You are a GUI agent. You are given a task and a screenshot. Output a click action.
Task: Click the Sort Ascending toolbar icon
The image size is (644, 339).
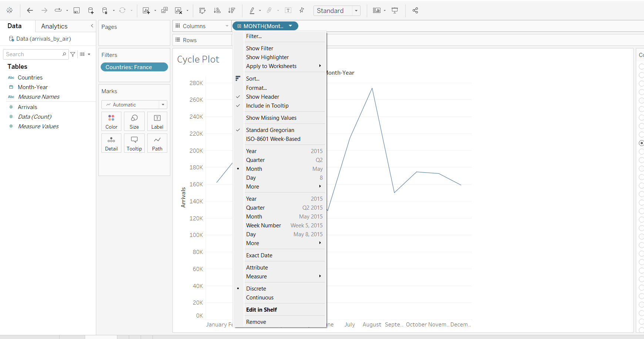pos(217,10)
